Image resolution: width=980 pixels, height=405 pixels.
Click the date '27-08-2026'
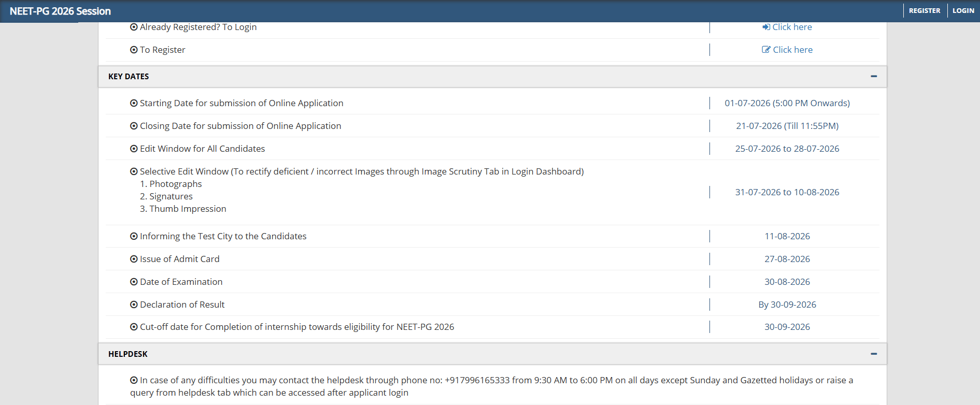pos(787,259)
